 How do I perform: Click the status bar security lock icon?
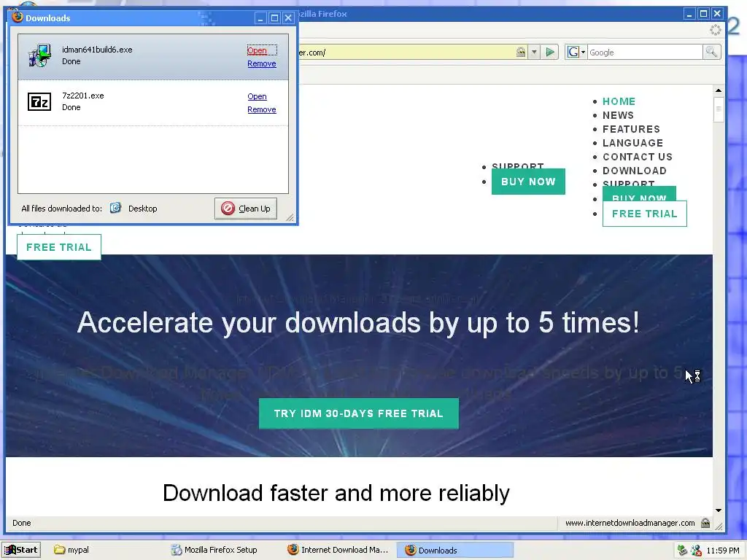coord(705,523)
